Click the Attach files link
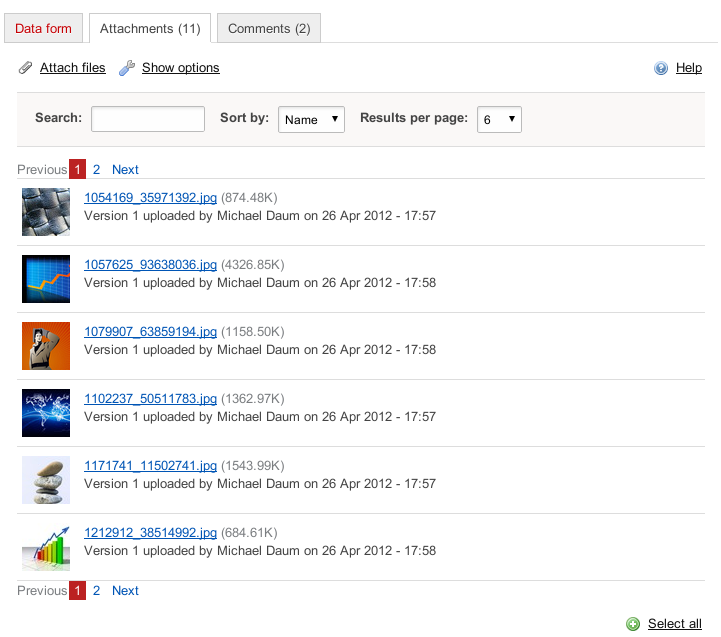 pos(72,68)
